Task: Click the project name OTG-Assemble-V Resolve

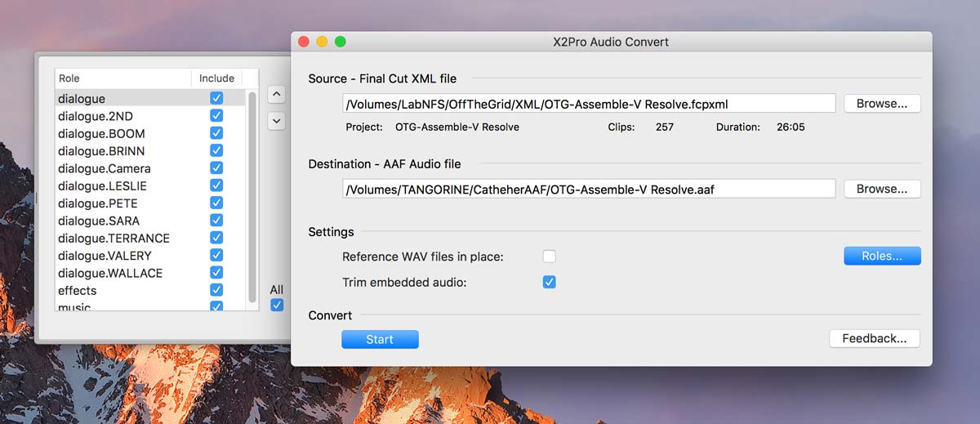Action: [457, 127]
